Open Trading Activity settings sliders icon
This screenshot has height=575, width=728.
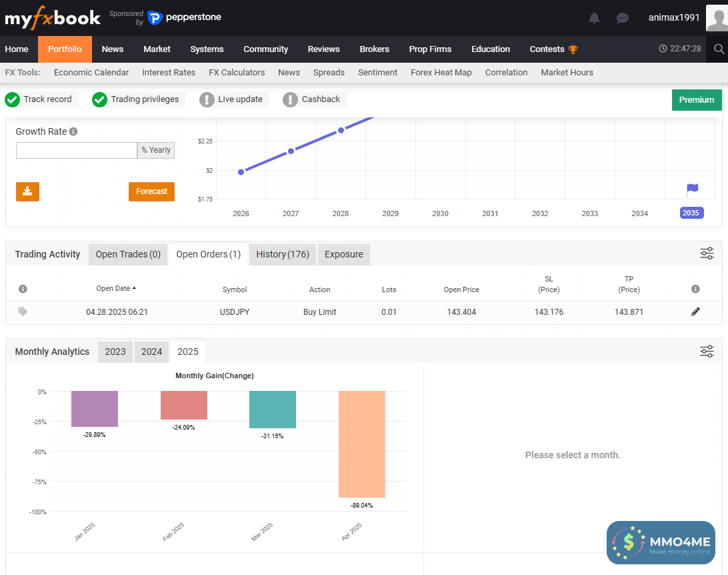click(x=707, y=253)
